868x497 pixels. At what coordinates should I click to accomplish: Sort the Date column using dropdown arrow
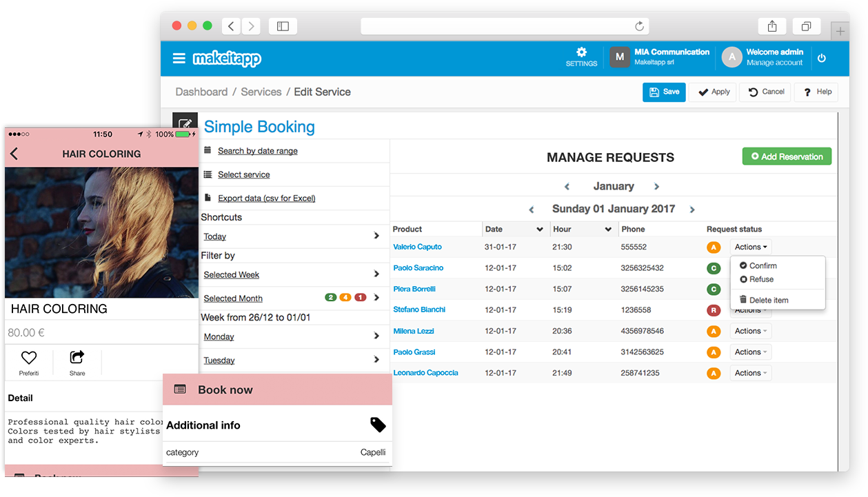click(540, 230)
